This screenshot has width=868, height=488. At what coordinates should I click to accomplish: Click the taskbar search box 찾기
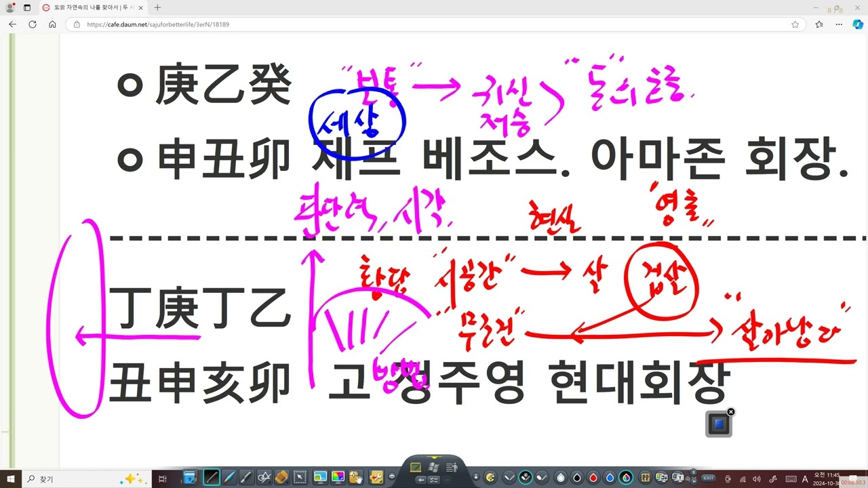tap(85, 479)
